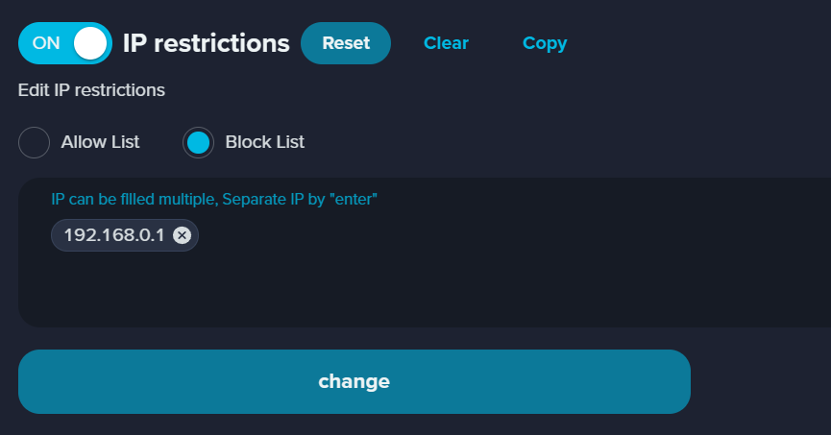The width and height of the screenshot is (832, 436).
Task: Turn off the IP restrictions ON switch
Action: [65, 43]
